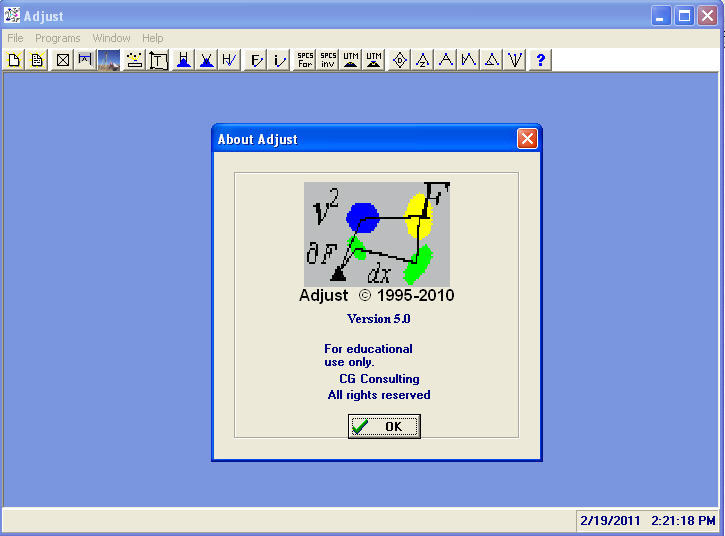
Task: Click the framed M toolbar icon
Action: 85,60
